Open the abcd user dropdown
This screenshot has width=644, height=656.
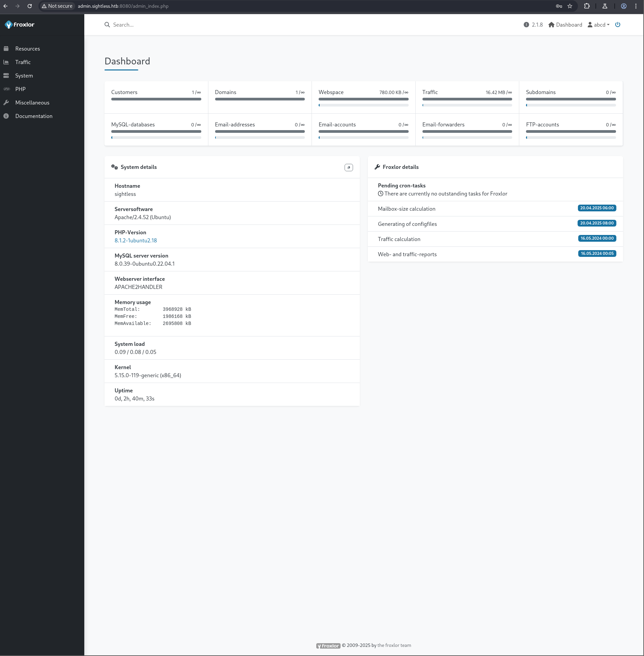coord(598,25)
